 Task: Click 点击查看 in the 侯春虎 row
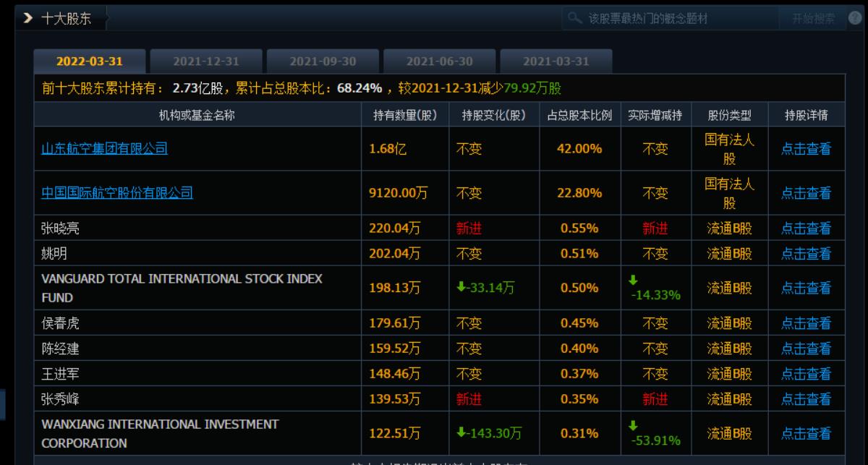pyautogui.click(x=806, y=323)
